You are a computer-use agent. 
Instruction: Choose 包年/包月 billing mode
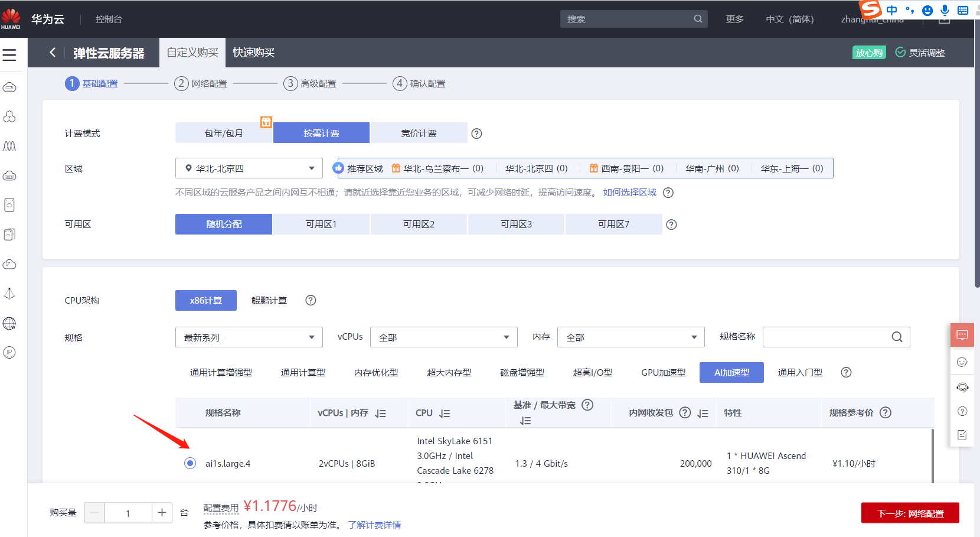(x=224, y=133)
